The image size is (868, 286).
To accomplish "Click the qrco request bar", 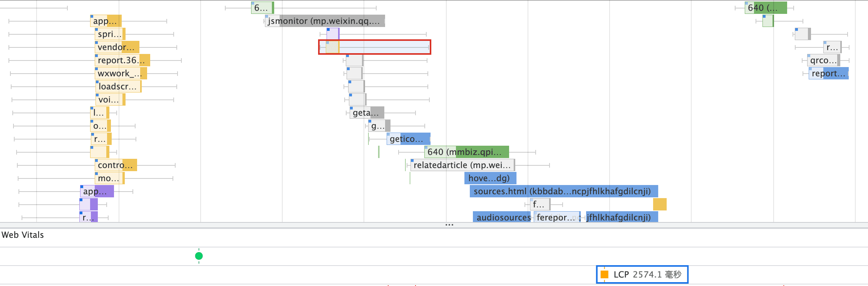I will coord(823,60).
